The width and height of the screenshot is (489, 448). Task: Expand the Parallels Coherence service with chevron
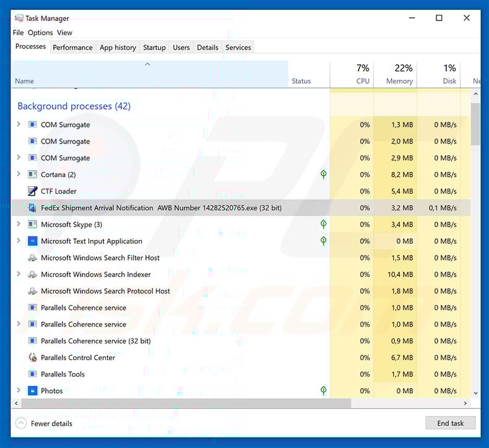[19, 324]
